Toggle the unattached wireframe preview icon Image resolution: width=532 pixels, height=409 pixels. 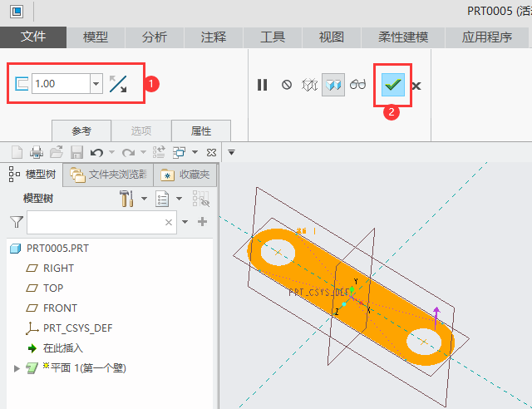click(310, 85)
